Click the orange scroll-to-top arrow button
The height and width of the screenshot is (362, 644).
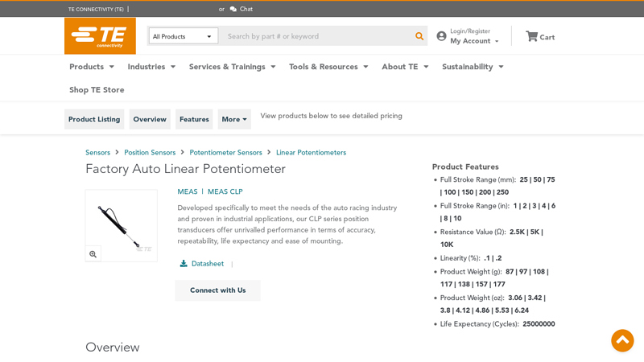[x=622, y=340]
